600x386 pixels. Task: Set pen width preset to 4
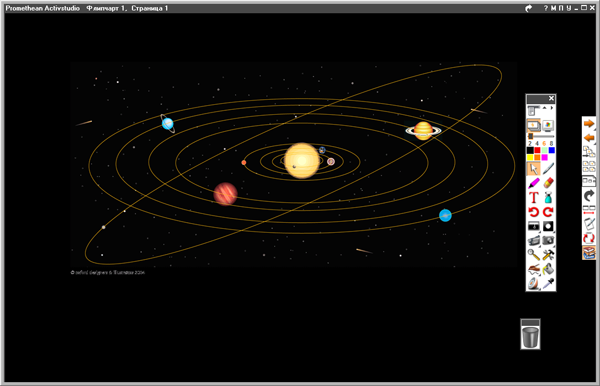tap(537, 143)
